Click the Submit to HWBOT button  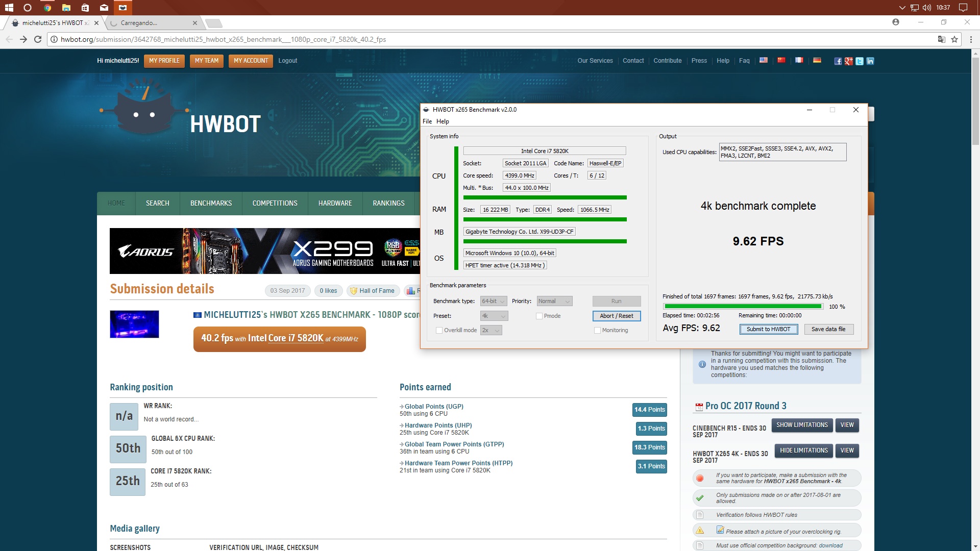(768, 329)
